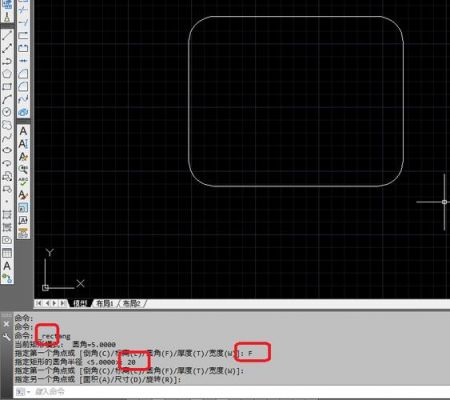This screenshot has width=450, height=400.
Task: Select the Polyline tool
Action: point(7,61)
